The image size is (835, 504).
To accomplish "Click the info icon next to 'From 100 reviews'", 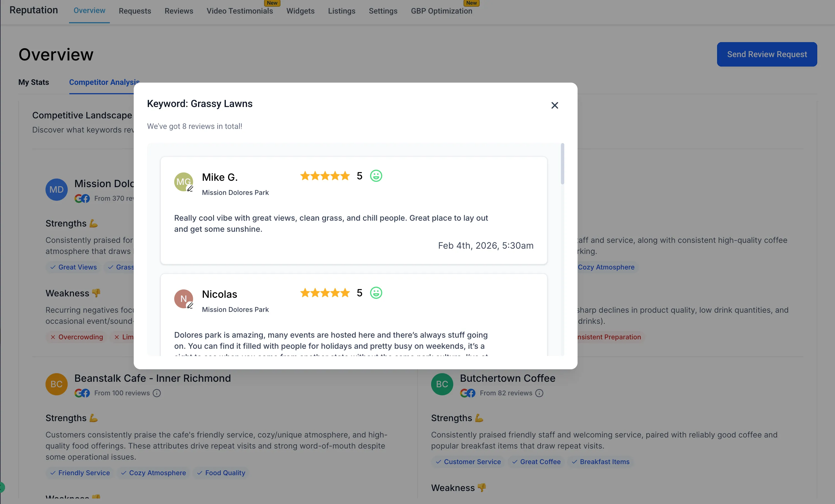I will pyautogui.click(x=156, y=393).
